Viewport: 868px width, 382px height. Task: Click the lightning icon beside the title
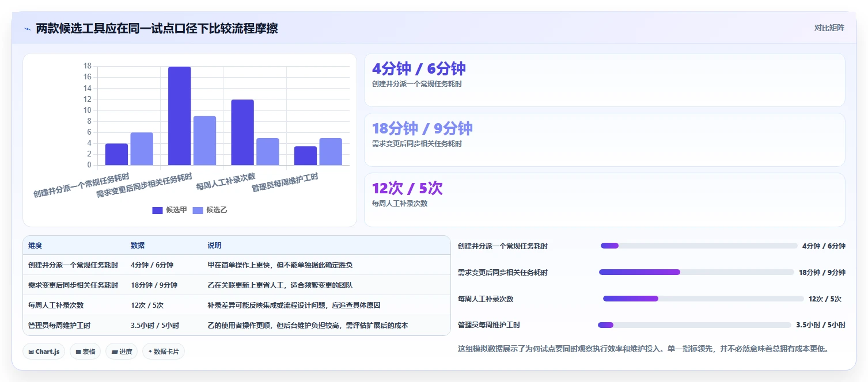(x=27, y=28)
